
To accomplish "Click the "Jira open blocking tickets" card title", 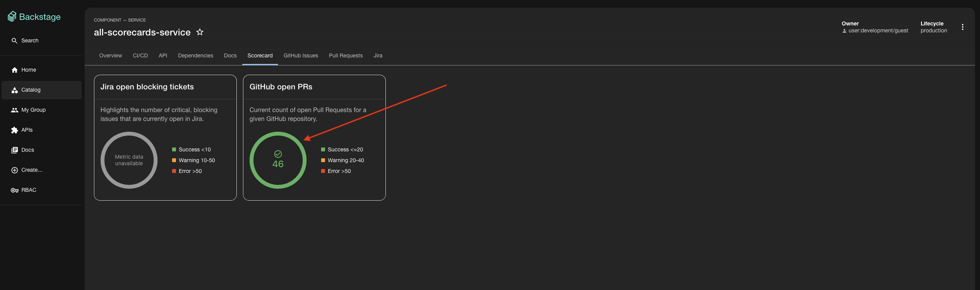I will pyautogui.click(x=147, y=87).
